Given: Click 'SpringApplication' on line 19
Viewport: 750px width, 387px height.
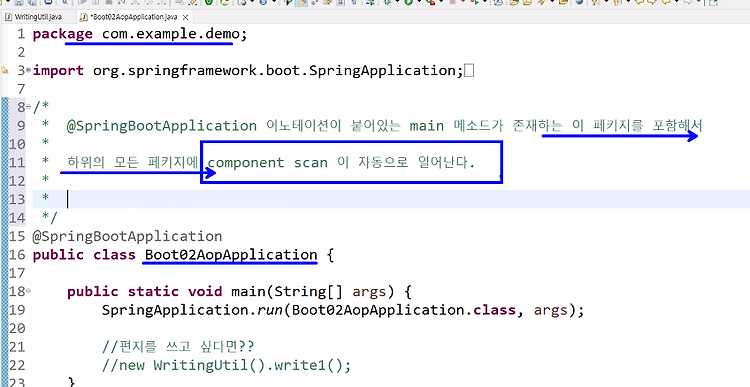Looking at the screenshot, I should pos(175,310).
